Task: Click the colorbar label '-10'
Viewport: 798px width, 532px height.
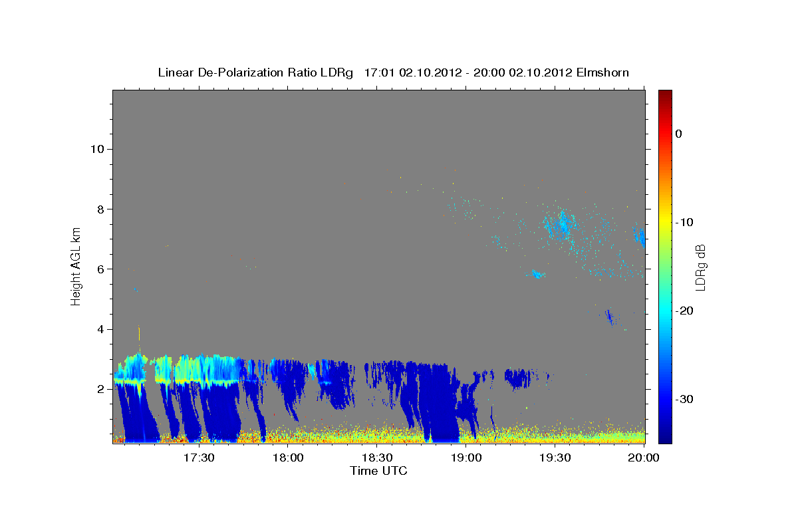Action: [685, 222]
